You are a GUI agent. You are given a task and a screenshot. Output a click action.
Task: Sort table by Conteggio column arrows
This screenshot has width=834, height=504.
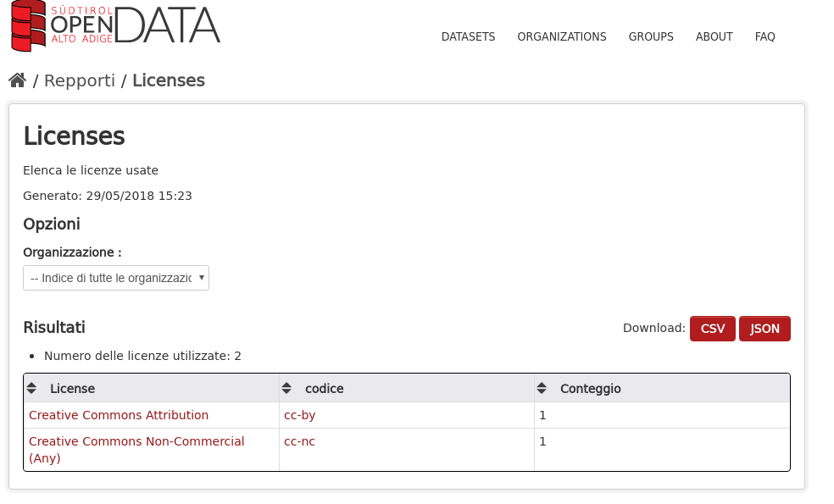pyautogui.click(x=542, y=388)
